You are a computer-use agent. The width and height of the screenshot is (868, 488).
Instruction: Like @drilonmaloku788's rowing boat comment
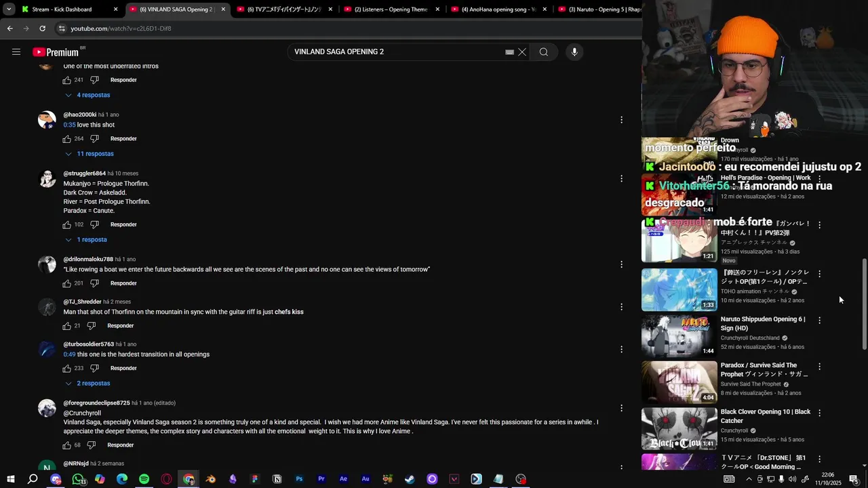point(67,283)
